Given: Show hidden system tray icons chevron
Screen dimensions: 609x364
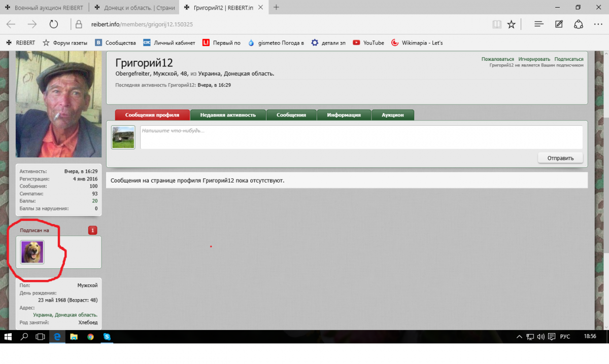Looking at the screenshot, I should coord(519,337).
